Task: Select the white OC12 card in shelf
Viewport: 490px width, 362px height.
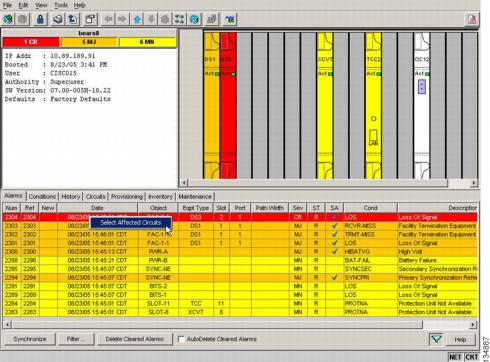Action: coord(422,105)
